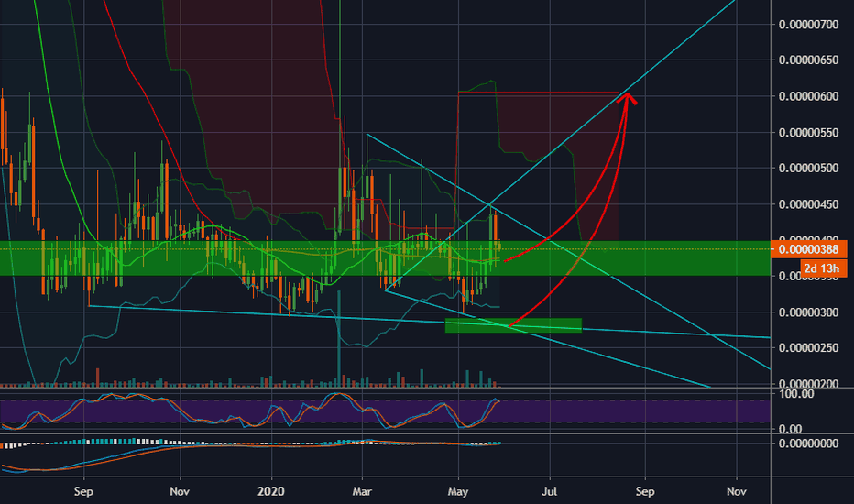Screen dimensions: 854x504
Task: Click the Sep label left of Nov
Action: pos(83,491)
